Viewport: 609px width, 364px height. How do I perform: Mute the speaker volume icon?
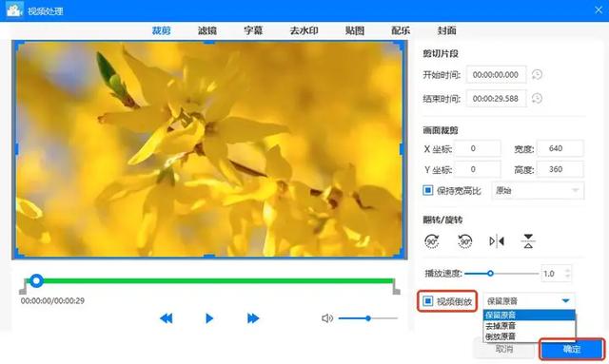pyautogui.click(x=327, y=318)
